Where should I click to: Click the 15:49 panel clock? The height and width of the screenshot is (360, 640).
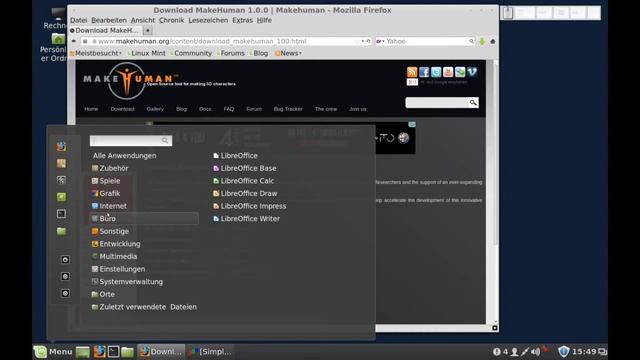coord(584,351)
